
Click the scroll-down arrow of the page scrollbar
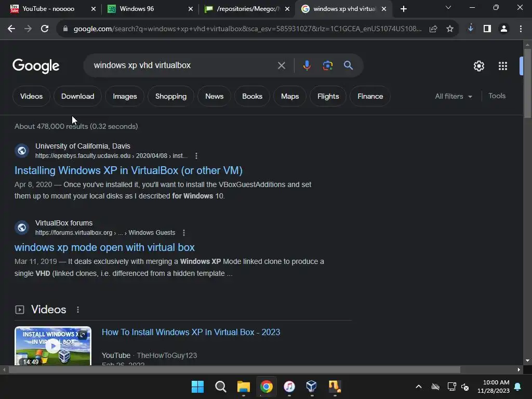coord(527,361)
